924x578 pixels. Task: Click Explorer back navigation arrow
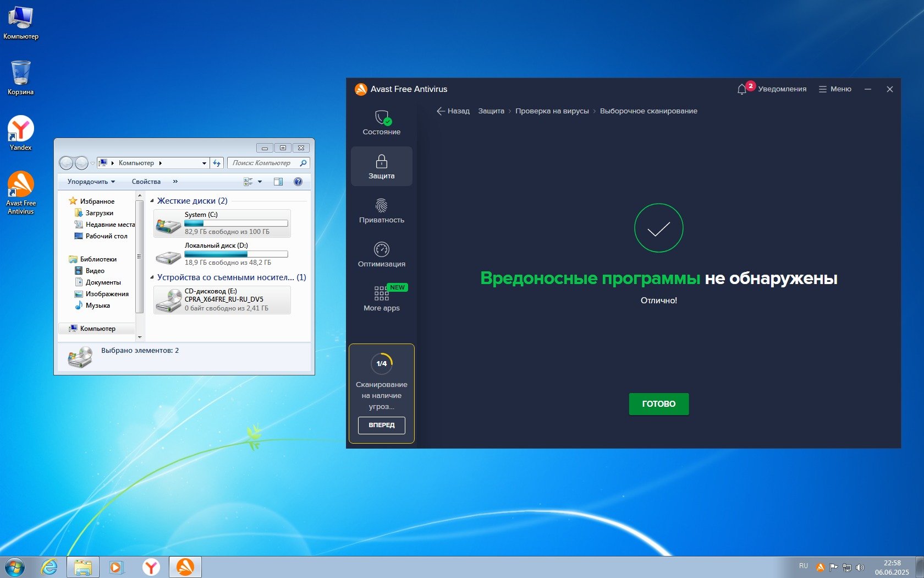click(x=67, y=163)
